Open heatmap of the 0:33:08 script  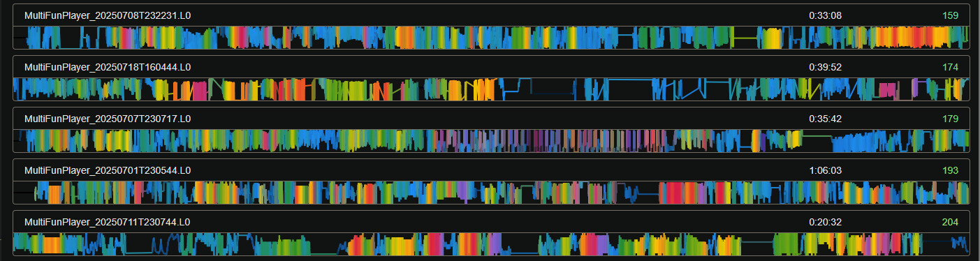[x=491, y=37]
